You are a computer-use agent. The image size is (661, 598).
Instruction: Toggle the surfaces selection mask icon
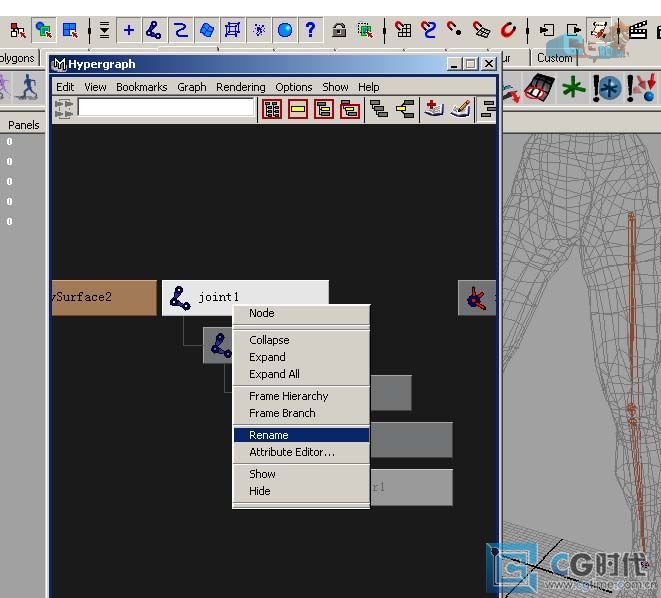coord(207,30)
